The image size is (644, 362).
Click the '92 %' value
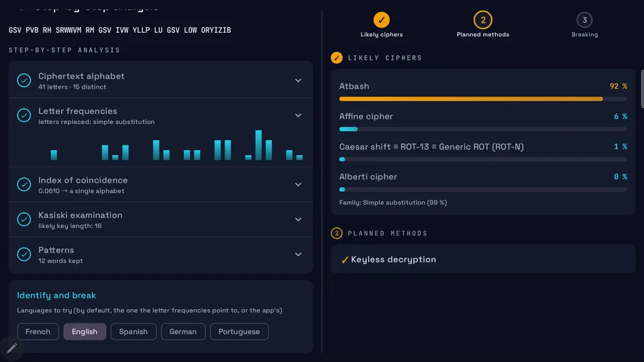coord(618,86)
